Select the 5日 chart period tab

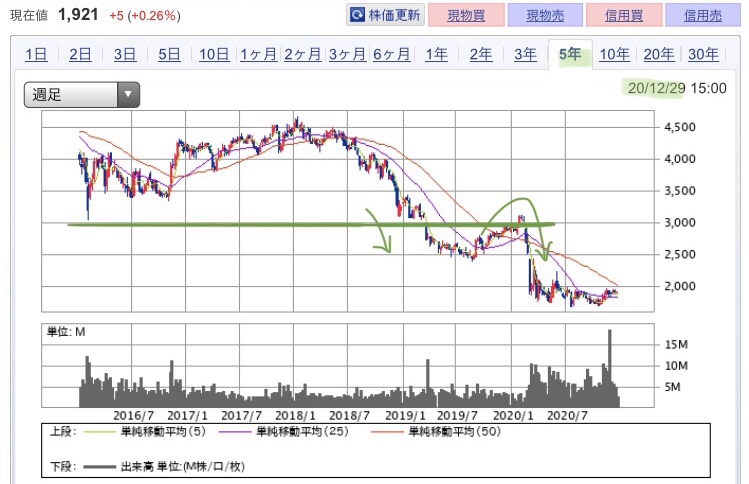[x=169, y=54]
